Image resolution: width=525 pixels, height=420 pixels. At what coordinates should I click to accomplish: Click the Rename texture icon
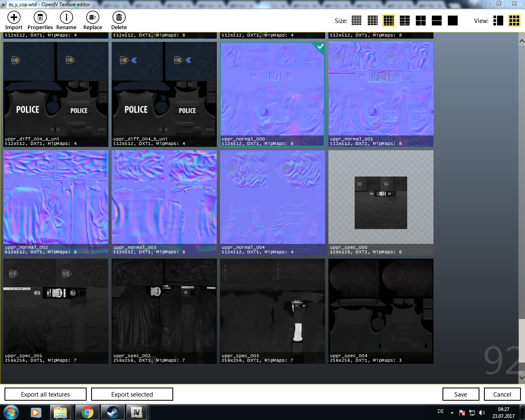point(66,18)
